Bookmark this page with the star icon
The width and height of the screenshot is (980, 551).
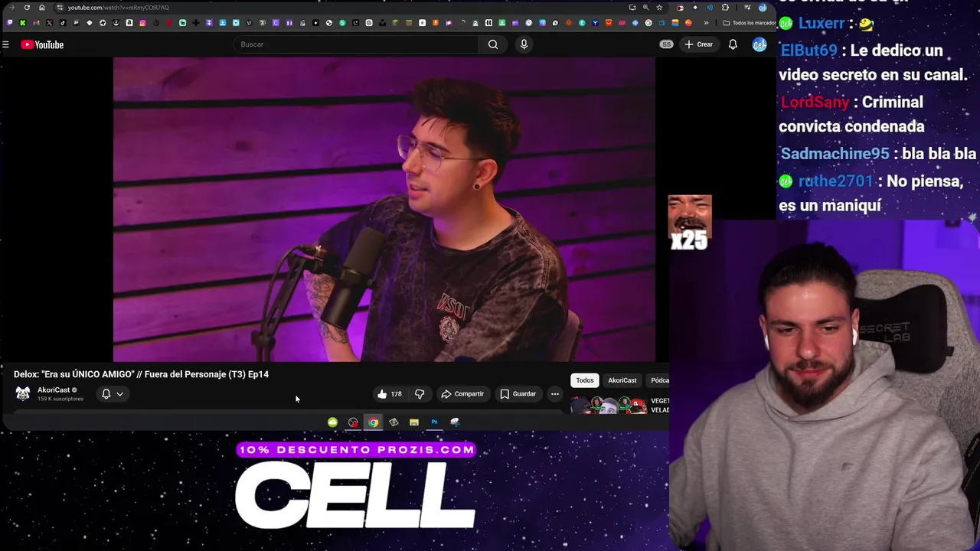(x=659, y=8)
